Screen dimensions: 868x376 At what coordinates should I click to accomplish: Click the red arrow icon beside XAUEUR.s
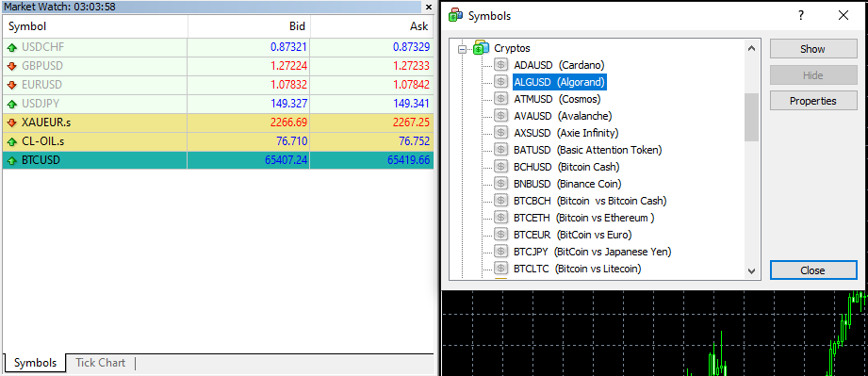12,123
